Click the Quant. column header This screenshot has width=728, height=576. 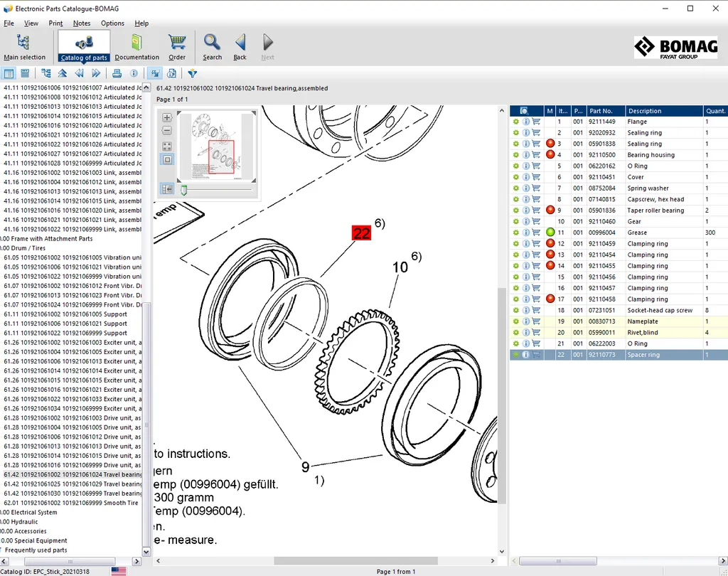tap(715, 110)
